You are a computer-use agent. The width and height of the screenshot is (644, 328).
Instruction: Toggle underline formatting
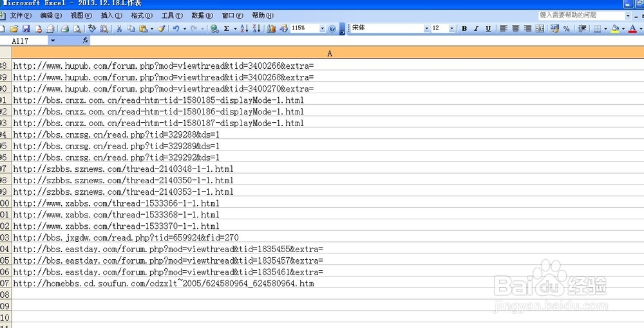pyautogui.click(x=488, y=29)
